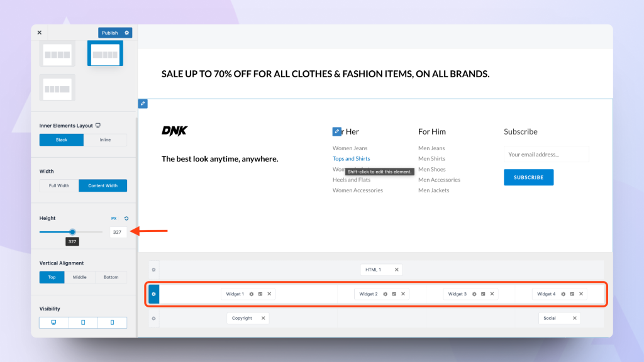Change the PX height unit
644x362 pixels.
[x=114, y=218]
